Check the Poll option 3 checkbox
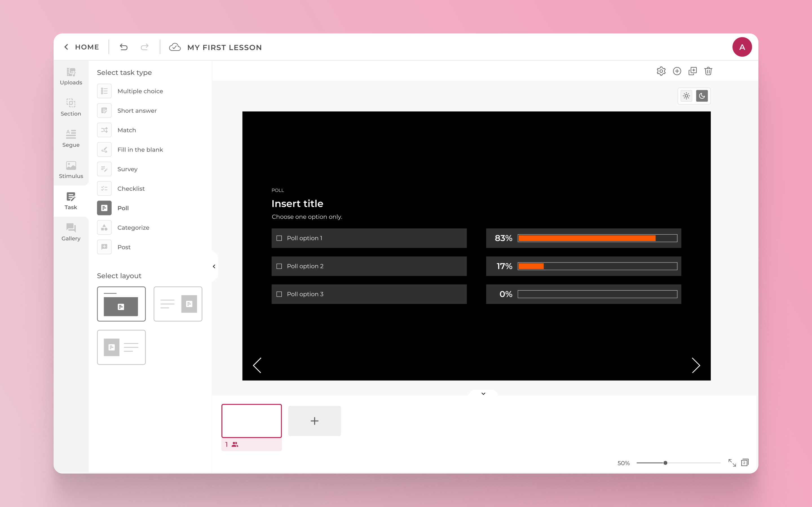The width and height of the screenshot is (812, 507). (279, 294)
